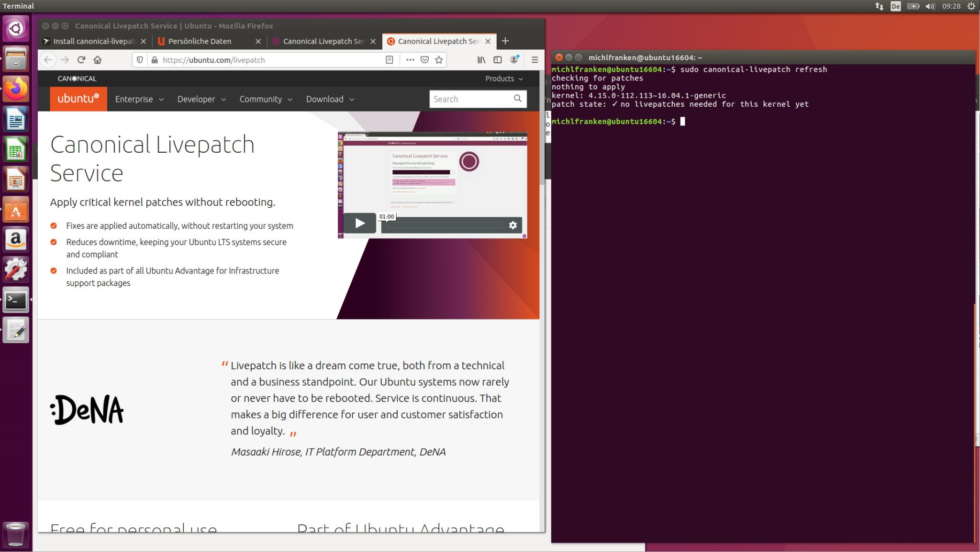Open LibreOffice Calc from the launcher
The width and height of the screenshot is (980, 552).
(16, 149)
